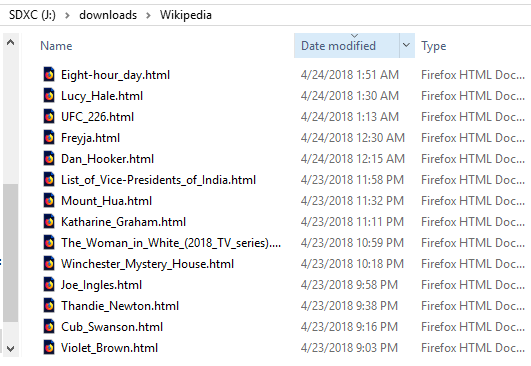531x366 pixels.
Task: Click the Katharine_Graham.html file icon
Action: tap(49, 221)
